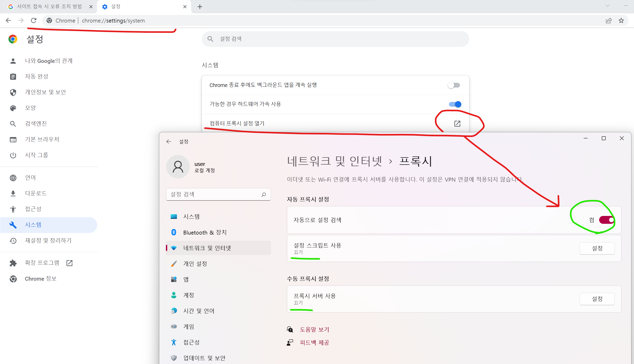Open the 확장 프로그램 external link icon
Viewport: 634px width, 364px height.
point(69,263)
